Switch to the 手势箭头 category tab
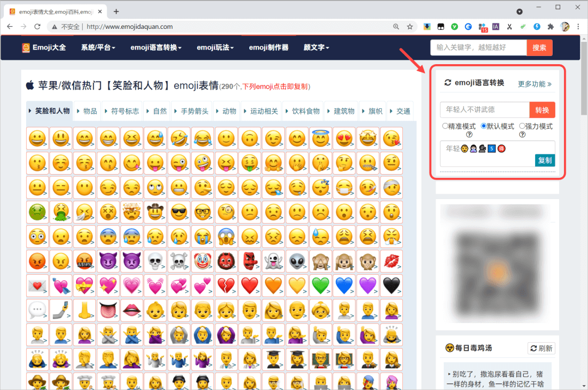 191,112
